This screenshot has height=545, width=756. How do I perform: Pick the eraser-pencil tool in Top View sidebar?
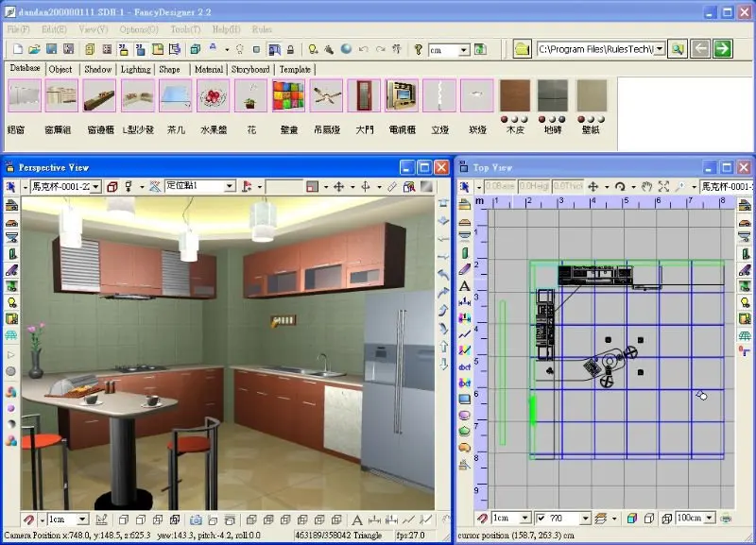(464, 269)
